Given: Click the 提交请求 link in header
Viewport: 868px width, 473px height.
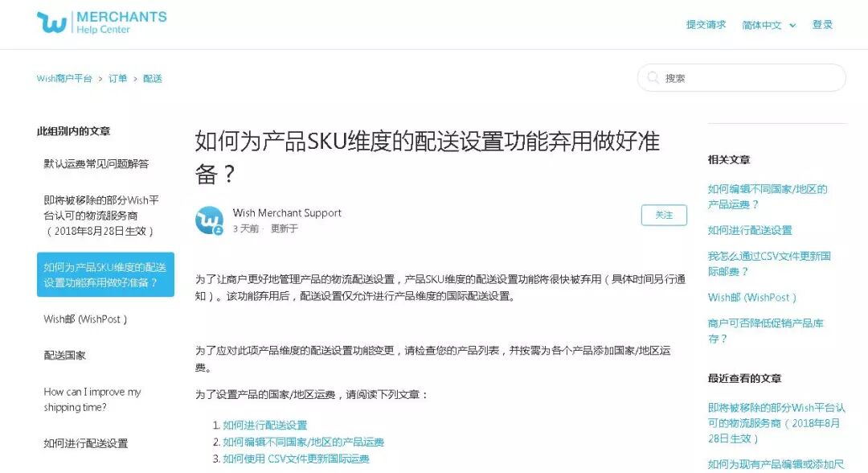Looking at the screenshot, I should [706, 24].
